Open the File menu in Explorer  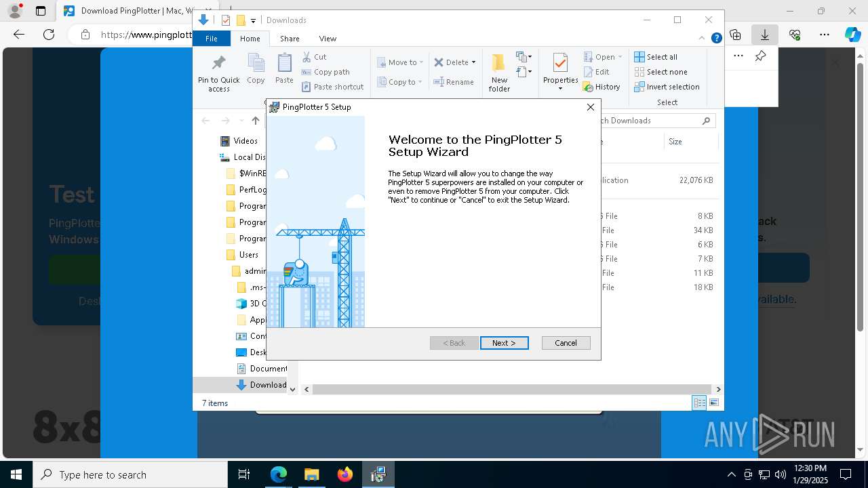click(x=212, y=39)
